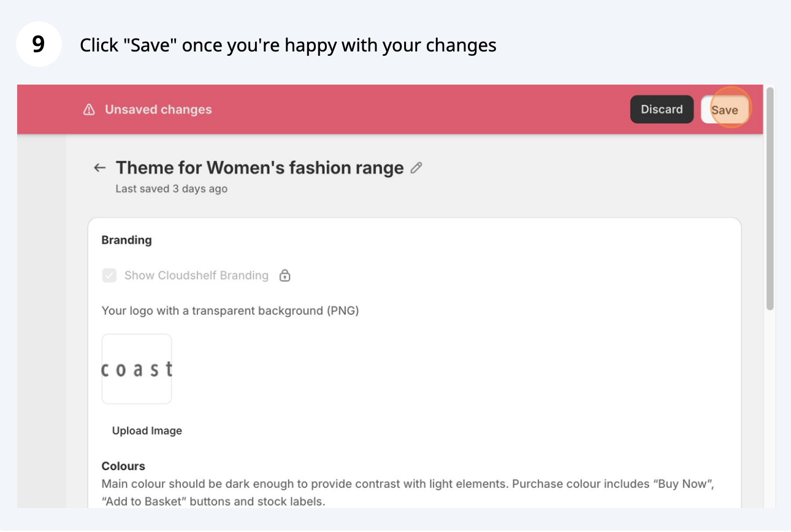The height and width of the screenshot is (532, 791).
Task: Click the Unsaved changes label
Action: click(x=158, y=110)
